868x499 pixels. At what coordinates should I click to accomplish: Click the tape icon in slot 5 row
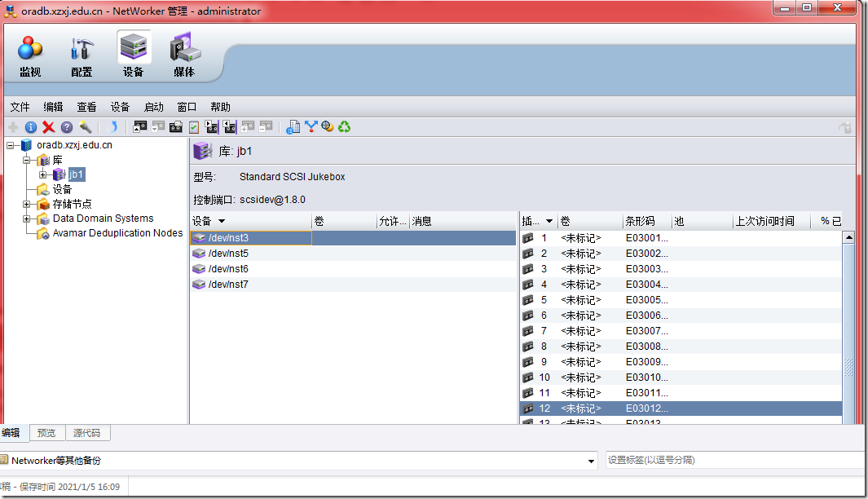coord(528,300)
